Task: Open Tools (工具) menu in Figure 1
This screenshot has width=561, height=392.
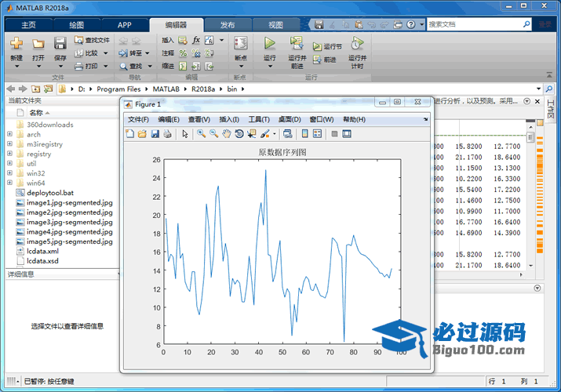Action: click(259, 119)
